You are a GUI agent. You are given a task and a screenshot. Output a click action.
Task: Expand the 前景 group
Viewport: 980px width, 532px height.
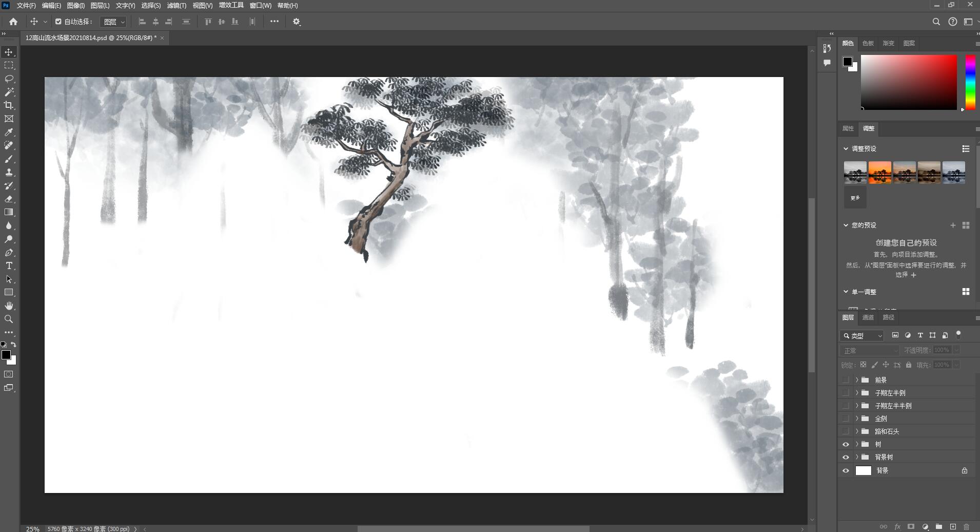tap(857, 380)
